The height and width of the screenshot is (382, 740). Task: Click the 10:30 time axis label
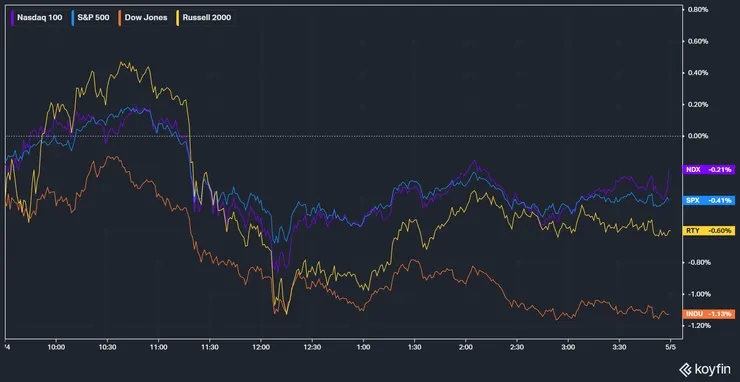coord(107,347)
